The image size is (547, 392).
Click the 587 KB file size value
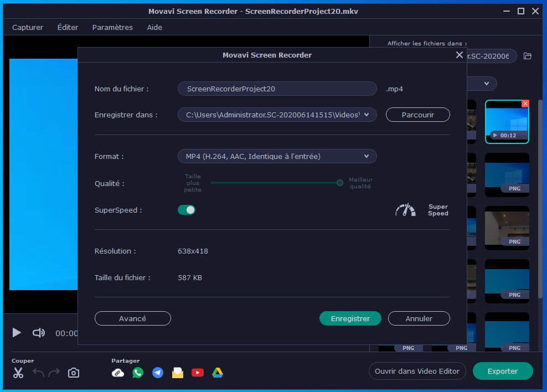click(x=190, y=277)
